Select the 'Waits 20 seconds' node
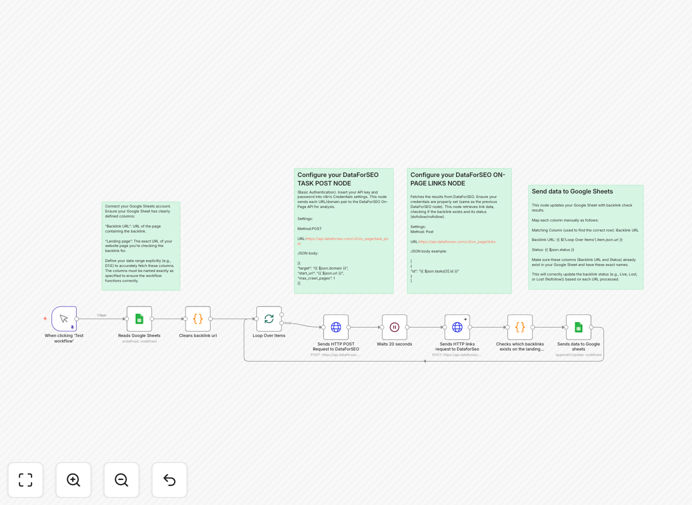The height and width of the screenshot is (505, 692). [395, 327]
